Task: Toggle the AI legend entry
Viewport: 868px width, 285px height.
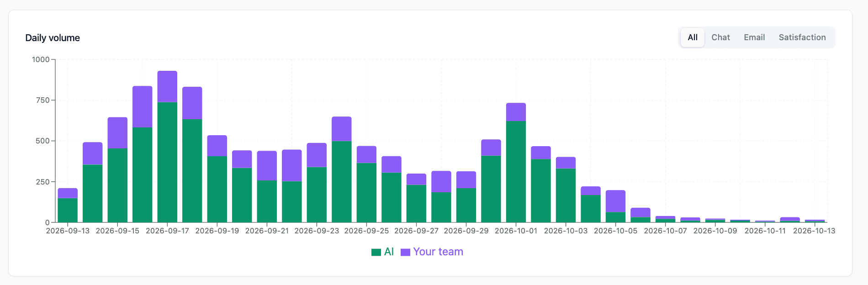Action: [x=383, y=252]
